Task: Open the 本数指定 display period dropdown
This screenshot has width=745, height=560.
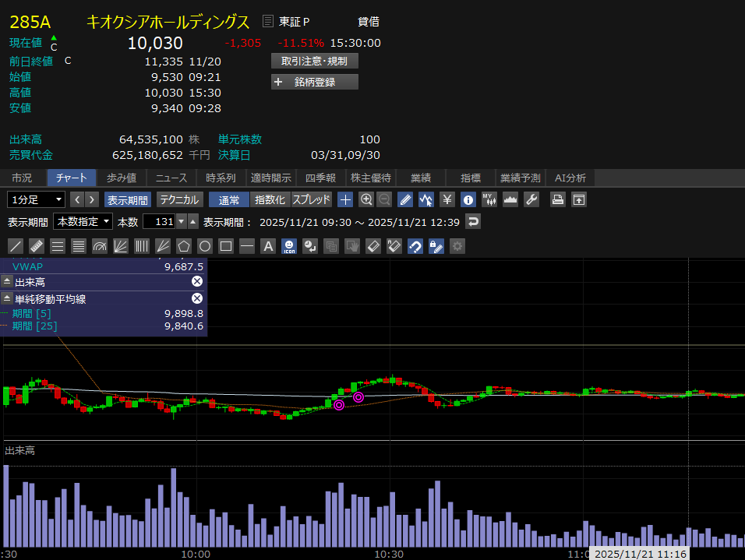Action: point(83,221)
